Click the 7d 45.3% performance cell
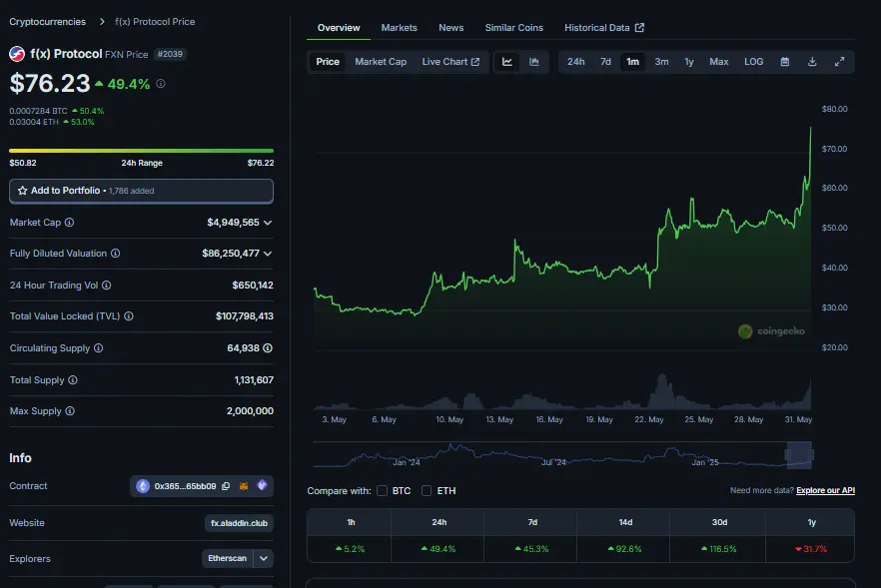This screenshot has width=881, height=588. click(531, 549)
